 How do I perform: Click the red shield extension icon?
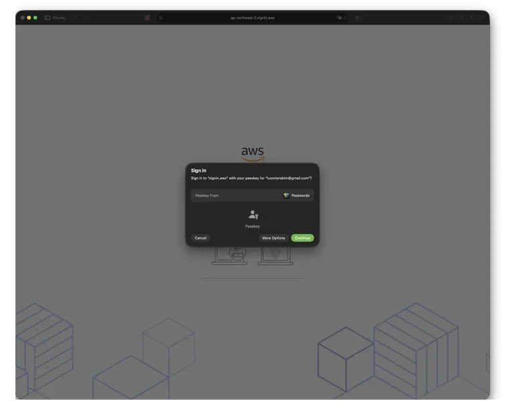point(147,17)
